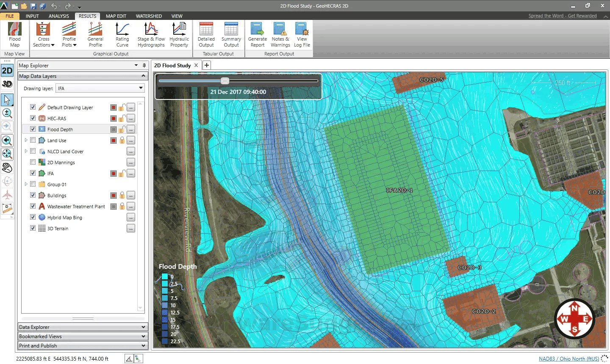Viewport: 610px width, 364px height.
Task: Click the Hydraulic Property icon
Action: tap(179, 34)
